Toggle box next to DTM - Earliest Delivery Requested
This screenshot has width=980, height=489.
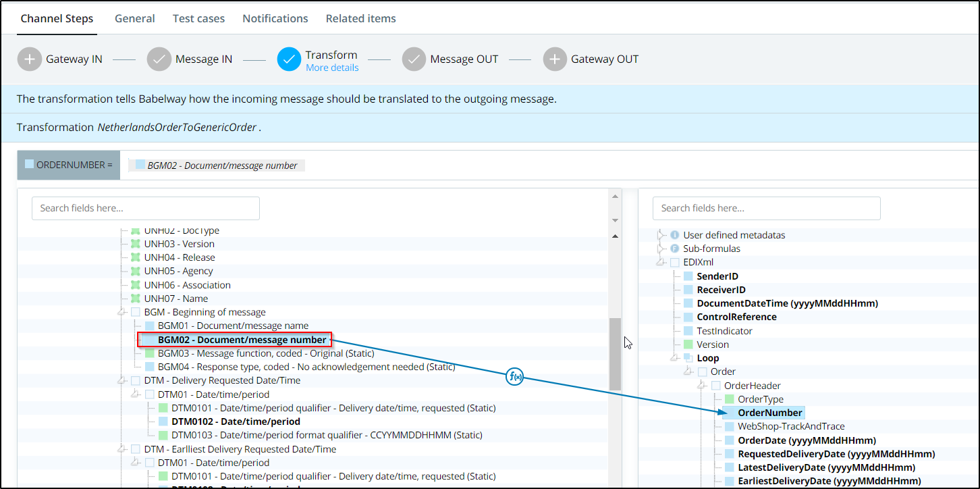pyautogui.click(x=136, y=449)
